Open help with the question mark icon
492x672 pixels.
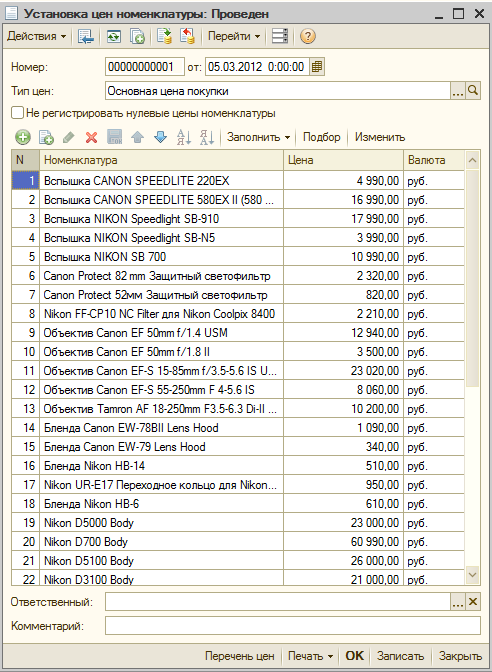click(x=308, y=36)
